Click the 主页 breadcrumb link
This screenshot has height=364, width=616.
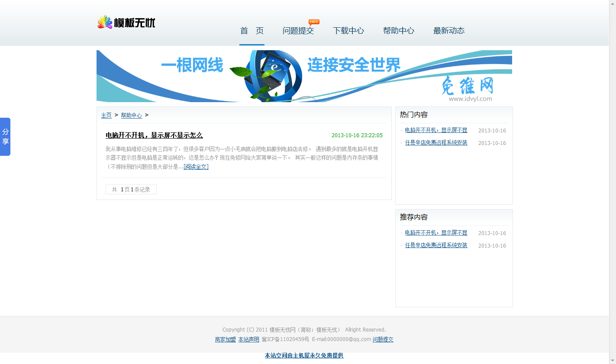click(106, 115)
